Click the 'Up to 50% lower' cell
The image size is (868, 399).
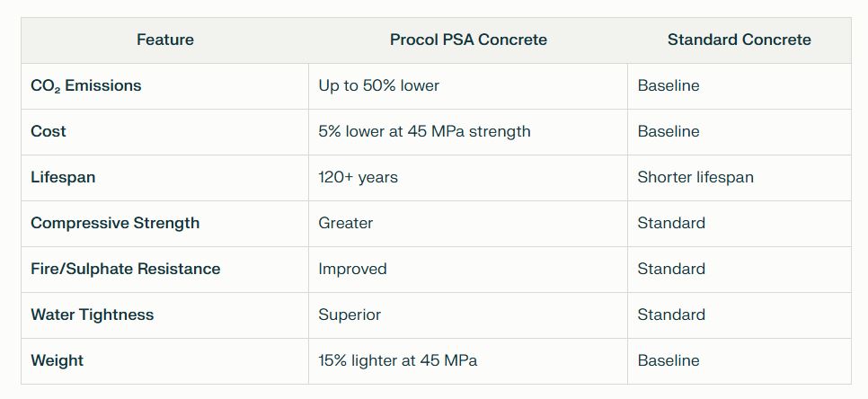coord(378,86)
